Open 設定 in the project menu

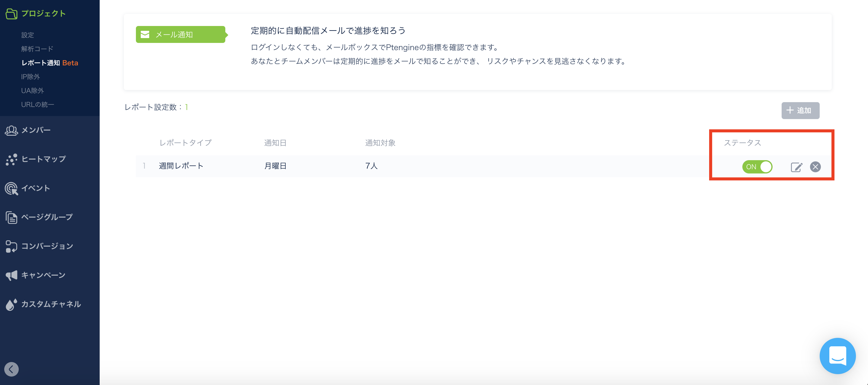pyautogui.click(x=27, y=35)
